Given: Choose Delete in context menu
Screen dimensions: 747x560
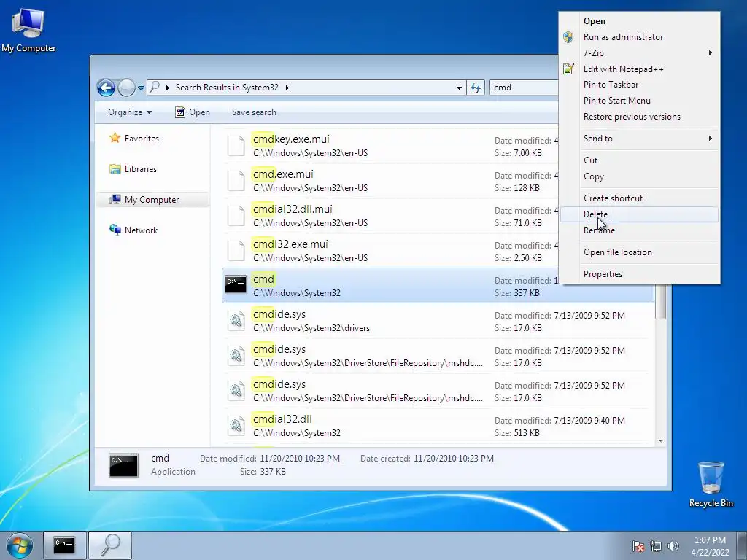Looking at the screenshot, I should tap(639, 214).
